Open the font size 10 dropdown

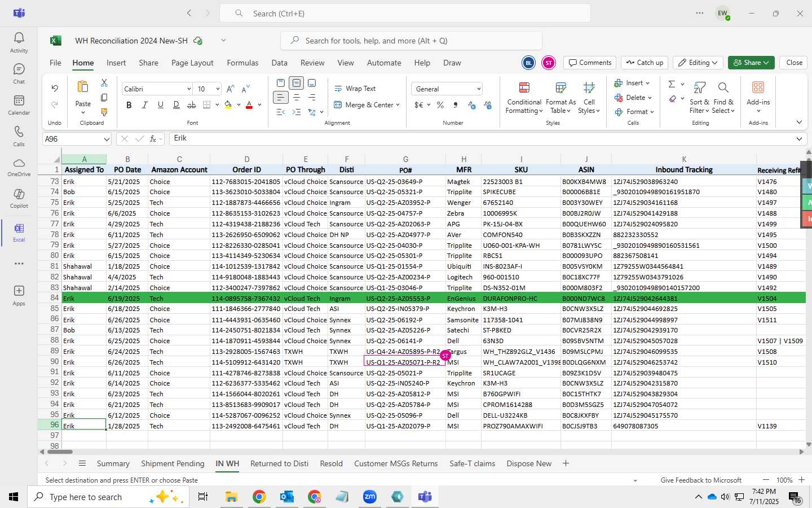click(x=218, y=89)
